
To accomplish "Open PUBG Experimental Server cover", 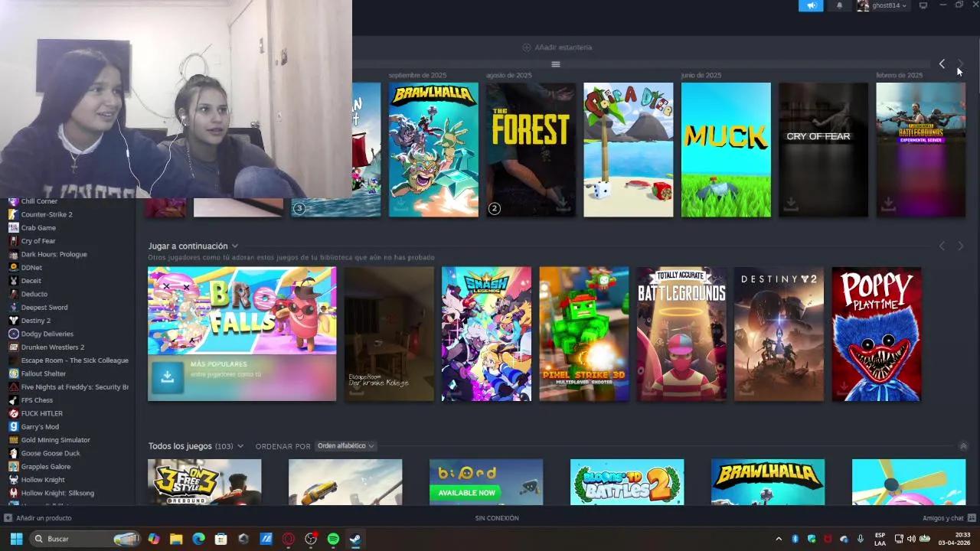I will (920, 150).
